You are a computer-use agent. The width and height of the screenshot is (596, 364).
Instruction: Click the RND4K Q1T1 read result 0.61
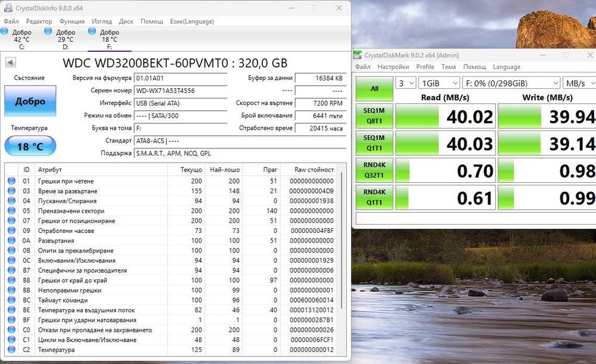click(445, 197)
